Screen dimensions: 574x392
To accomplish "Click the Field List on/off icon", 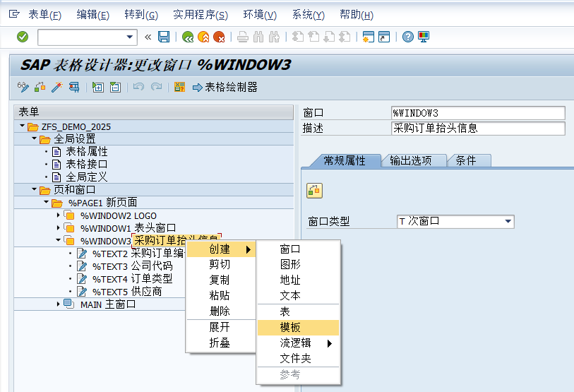I will point(179,87).
